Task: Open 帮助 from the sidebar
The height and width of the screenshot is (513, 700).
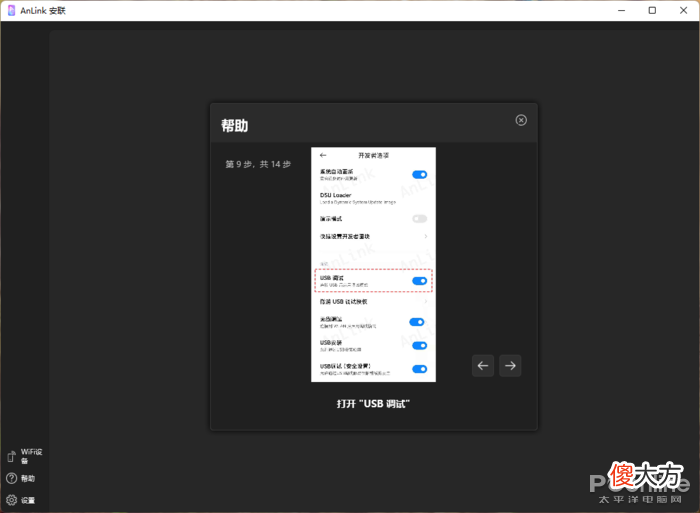Action: tap(21, 478)
